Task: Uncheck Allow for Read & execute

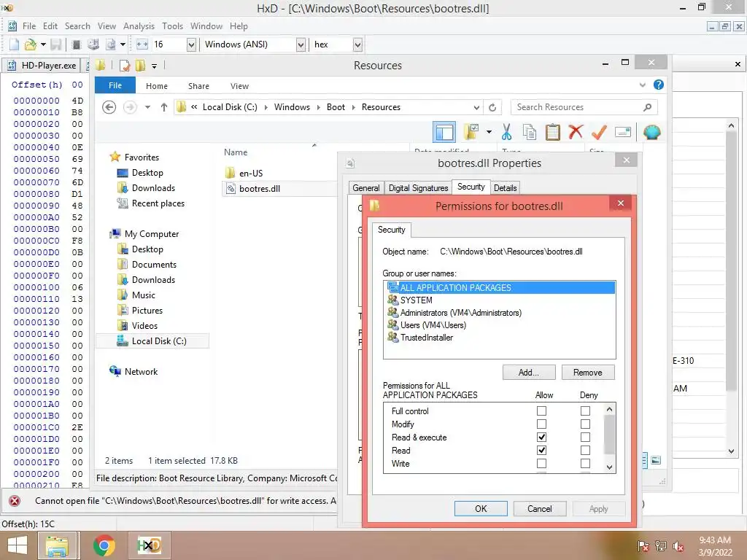Action: (542, 437)
